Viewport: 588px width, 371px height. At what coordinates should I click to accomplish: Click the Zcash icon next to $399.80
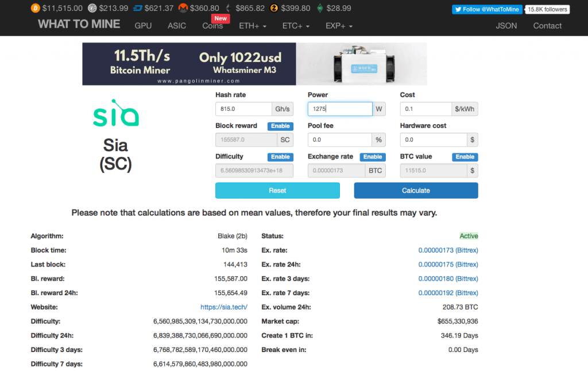274,8
